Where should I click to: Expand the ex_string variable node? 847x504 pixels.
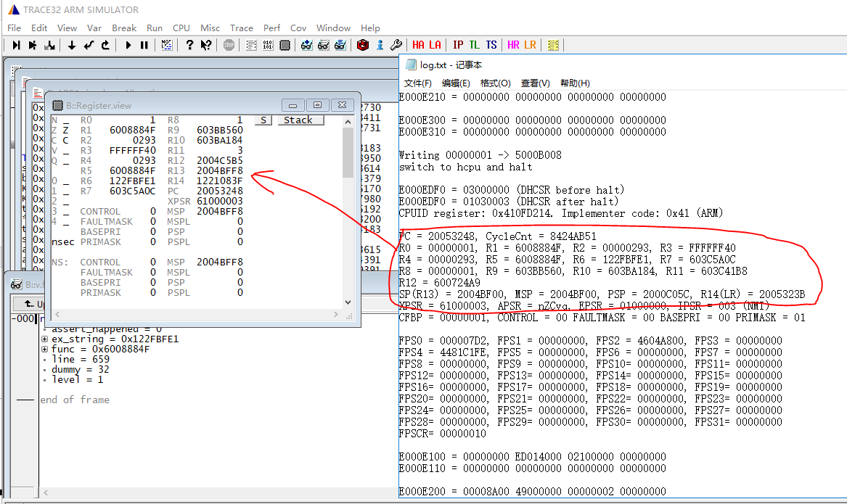click(45, 339)
